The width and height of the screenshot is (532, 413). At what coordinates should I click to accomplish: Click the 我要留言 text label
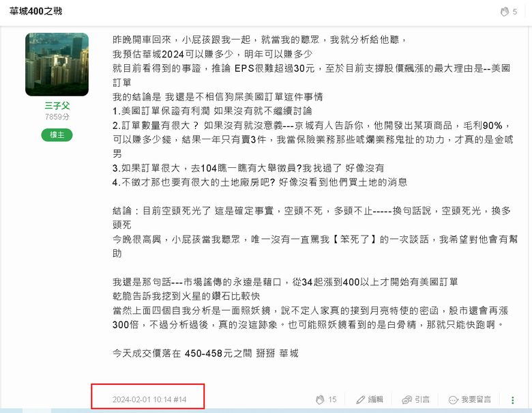pyautogui.click(x=476, y=399)
